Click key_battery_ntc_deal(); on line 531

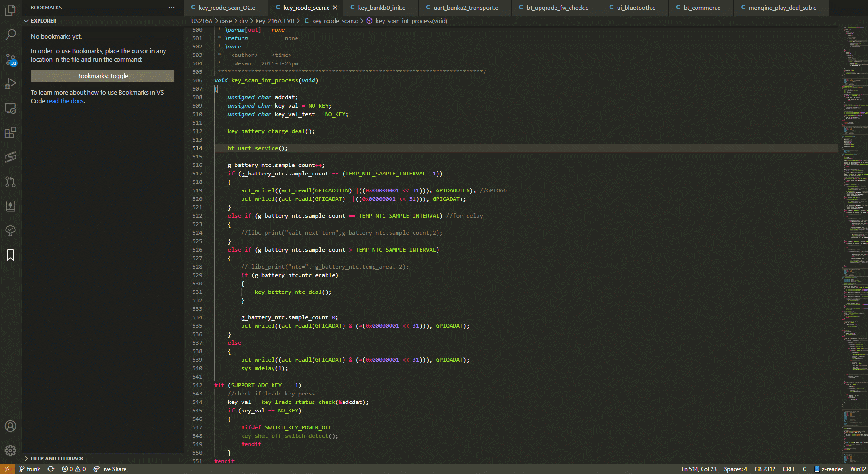pyautogui.click(x=293, y=292)
